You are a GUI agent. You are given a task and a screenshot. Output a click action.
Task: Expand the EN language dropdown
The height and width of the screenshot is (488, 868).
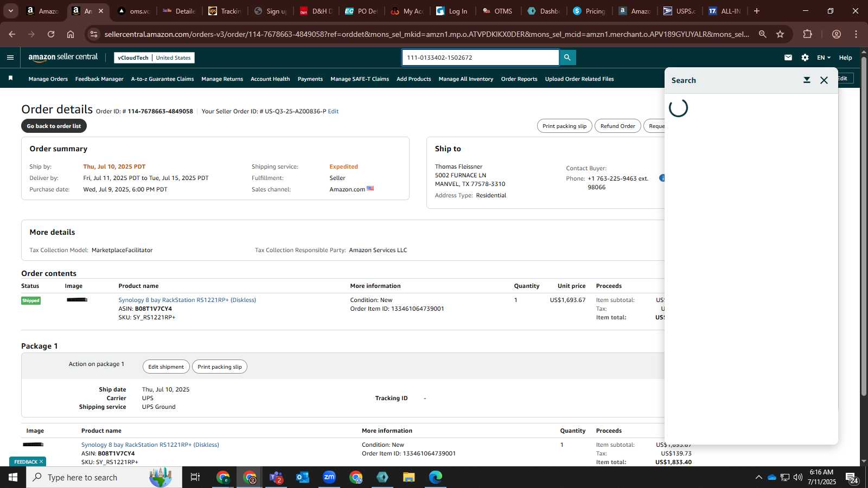tap(824, 57)
